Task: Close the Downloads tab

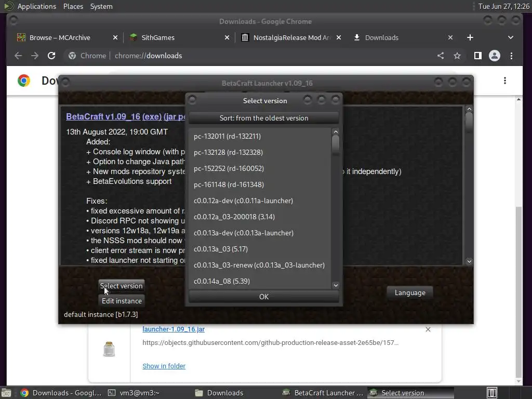Action: [450, 37]
